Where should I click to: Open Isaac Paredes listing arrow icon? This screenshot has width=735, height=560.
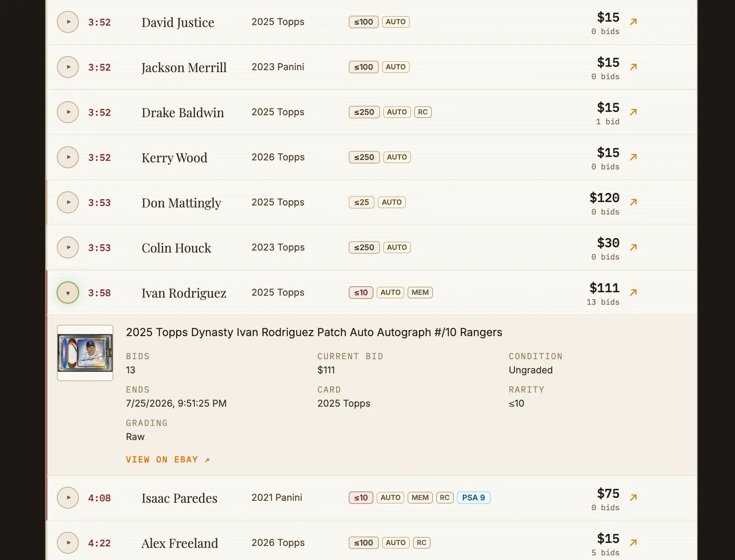[x=633, y=497]
